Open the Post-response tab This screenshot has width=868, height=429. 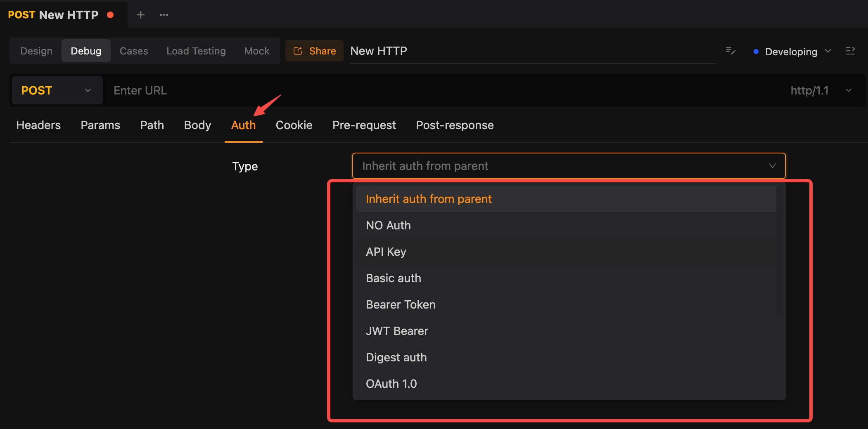coord(455,125)
